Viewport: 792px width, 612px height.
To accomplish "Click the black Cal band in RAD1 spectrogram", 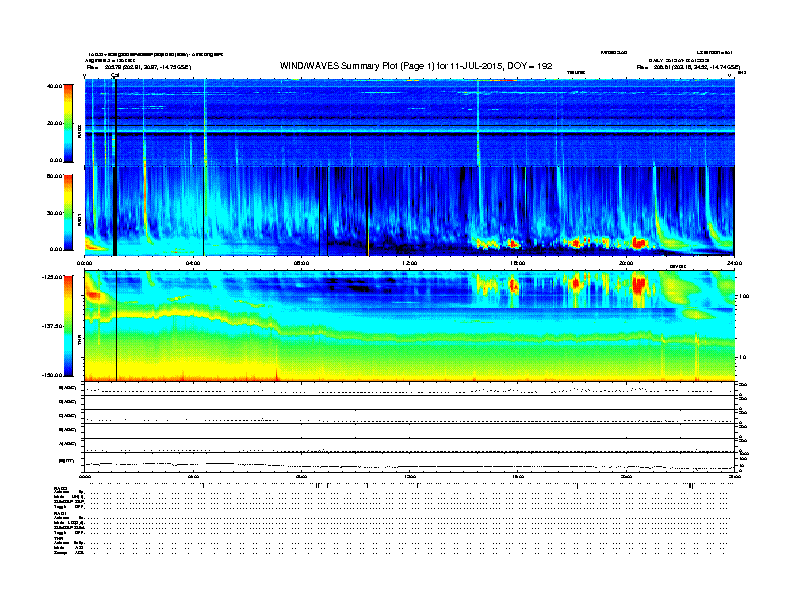I will pos(115,211).
